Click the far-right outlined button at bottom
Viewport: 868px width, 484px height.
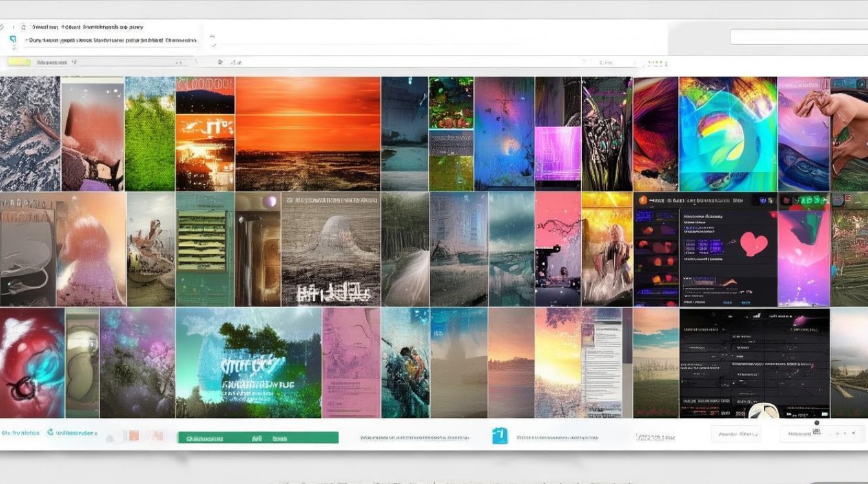tap(801, 434)
